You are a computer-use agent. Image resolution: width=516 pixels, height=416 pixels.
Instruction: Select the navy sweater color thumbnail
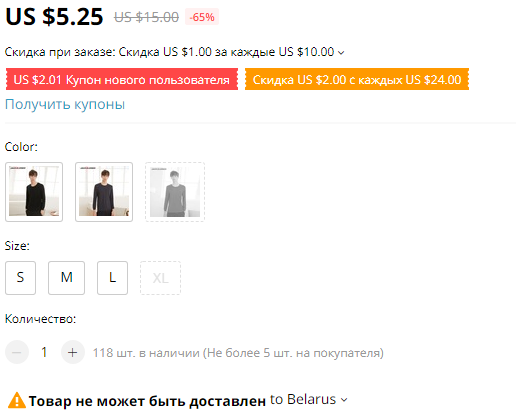coord(104,192)
